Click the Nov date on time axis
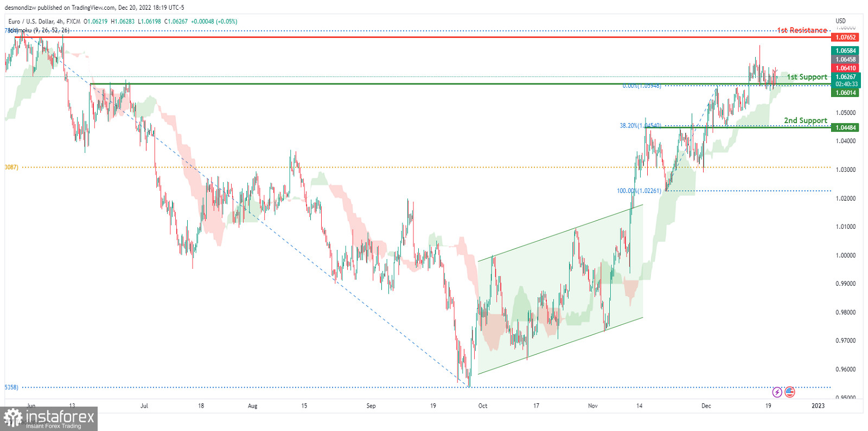Image resolution: width=868 pixels, height=431 pixels. pos(593,406)
